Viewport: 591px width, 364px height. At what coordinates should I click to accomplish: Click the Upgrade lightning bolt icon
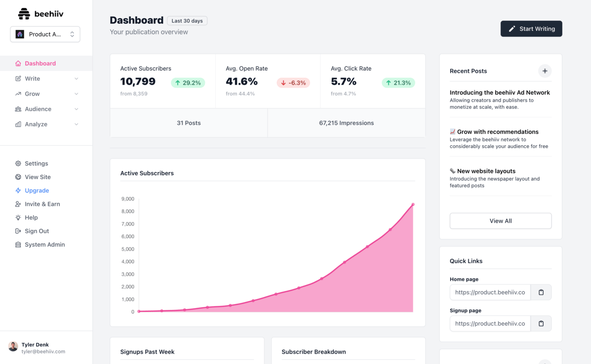[18, 191]
